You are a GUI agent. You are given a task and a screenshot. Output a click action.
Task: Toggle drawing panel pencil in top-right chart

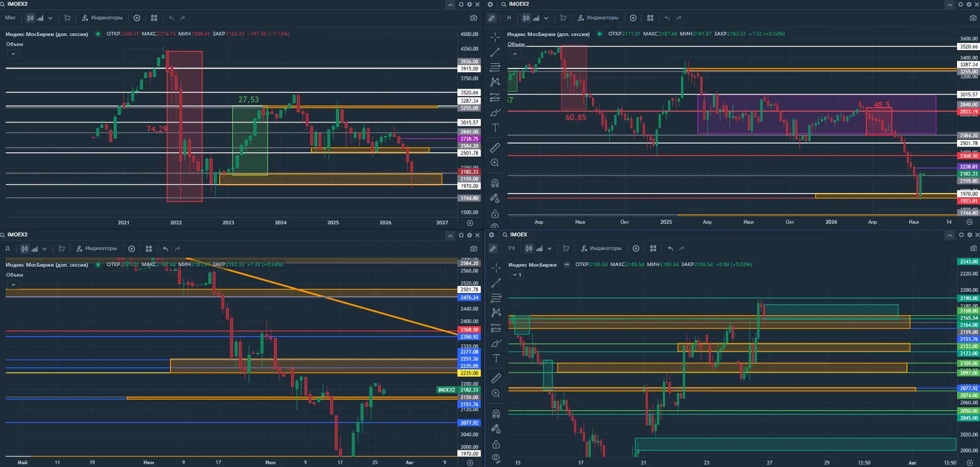[492, 18]
